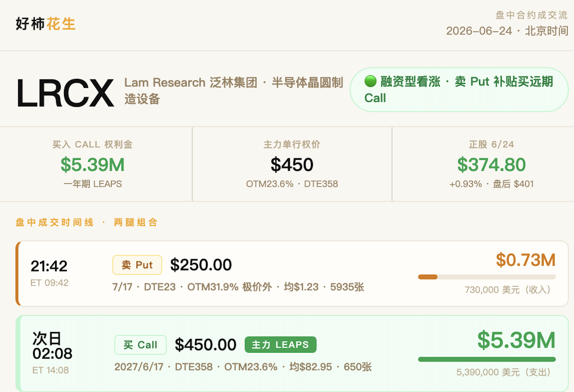Click the 次日 02:08 trade time
The width and height of the screenshot is (574, 392).
click(52, 346)
